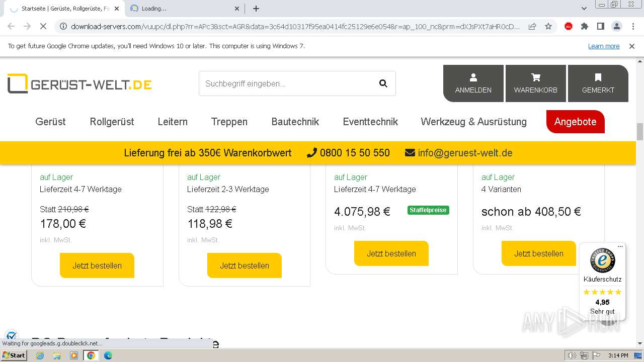Open the Leitern menu category
This screenshot has height=362, width=644.
click(173, 122)
